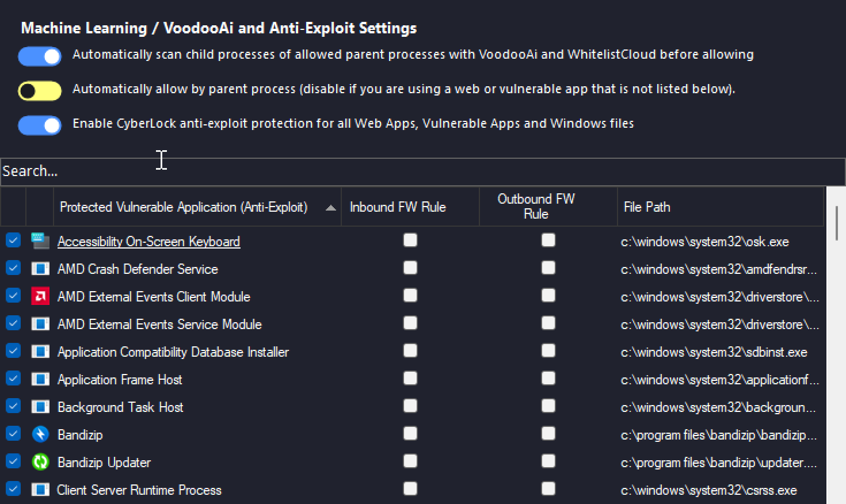
Task: Click the File Path column header
Action: coord(647,207)
